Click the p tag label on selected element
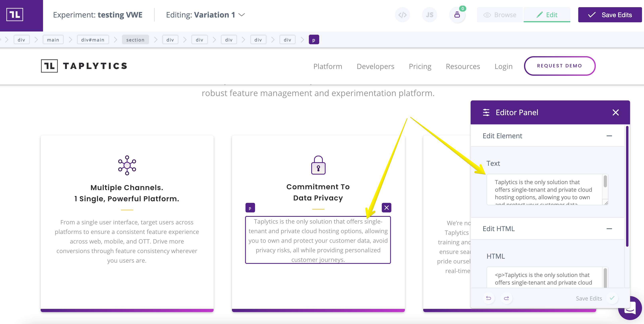 pos(250,208)
